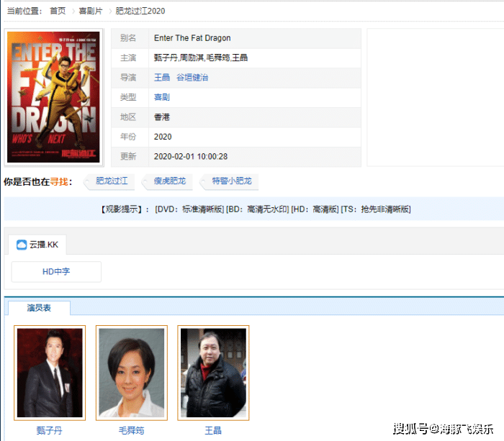Open the 毛舜筠 actor photo
Viewport: 504px width, 441px height.
click(x=132, y=373)
